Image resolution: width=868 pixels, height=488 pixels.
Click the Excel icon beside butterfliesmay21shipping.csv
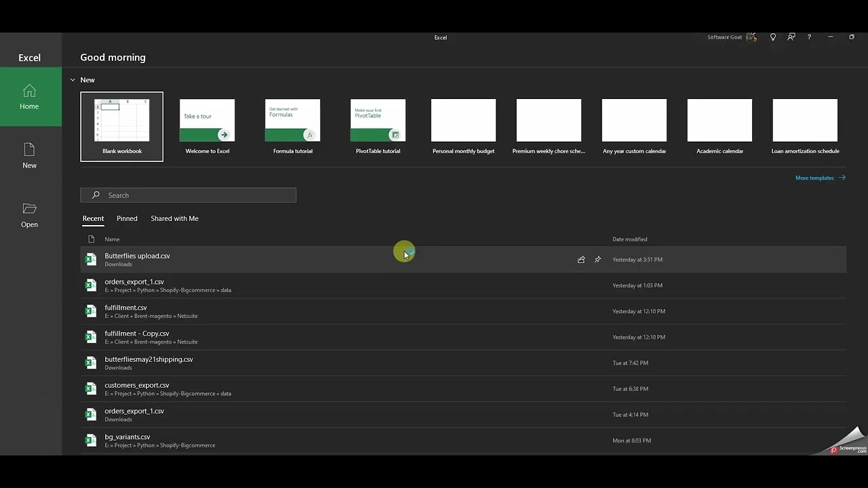point(91,363)
